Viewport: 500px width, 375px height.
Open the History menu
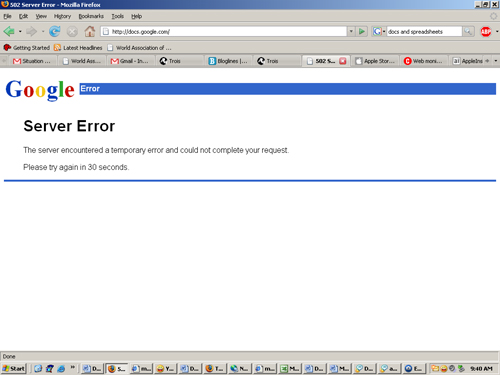tap(62, 16)
